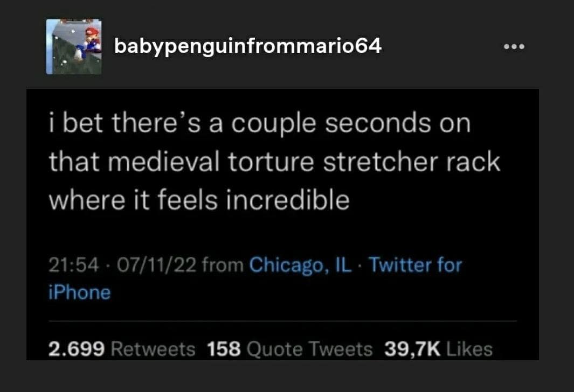Click the 2.699 retweet count number
574x392 pixels.
pyautogui.click(x=76, y=349)
